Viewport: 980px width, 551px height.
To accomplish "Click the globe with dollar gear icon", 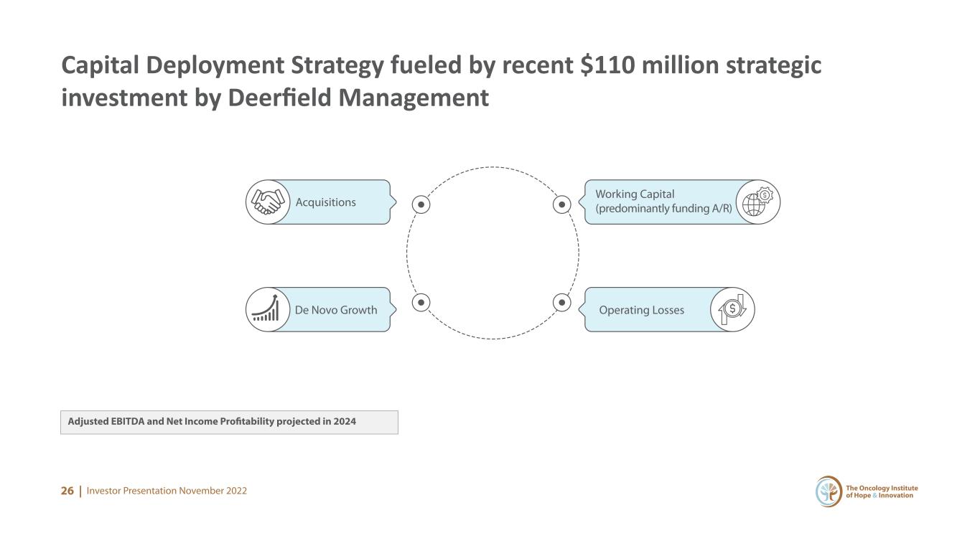I will 758,202.
